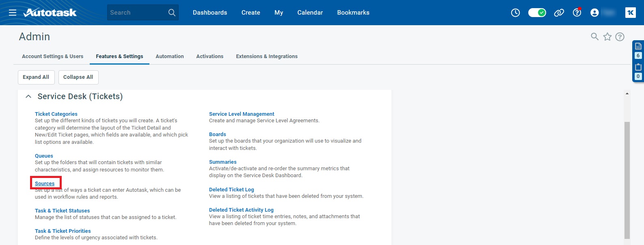Switch to Extensions & Integrations tab

pyautogui.click(x=267, y=56)
